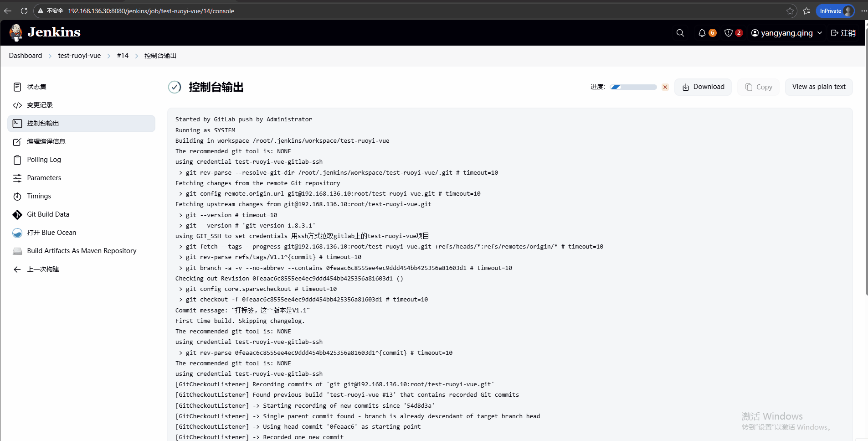
Task: Open Git Build Data label
Action: (48, 214)
